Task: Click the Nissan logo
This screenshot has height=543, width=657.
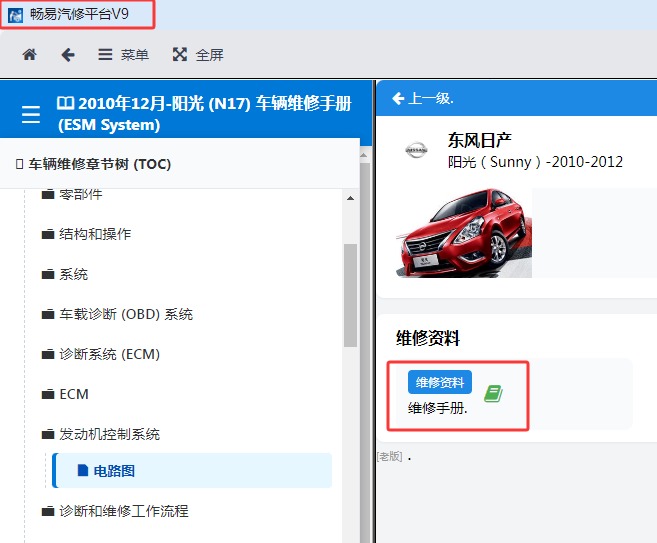Action: [416, 150]
